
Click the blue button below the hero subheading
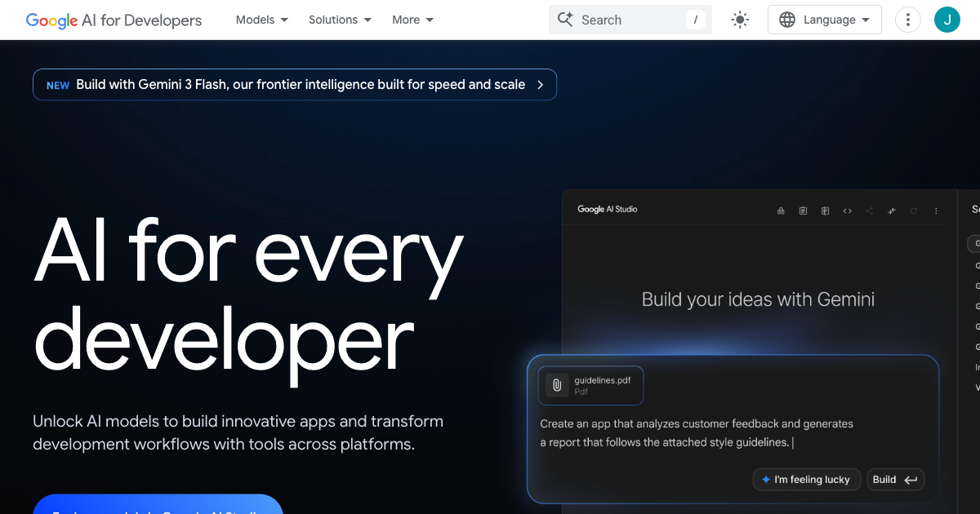click(158, 504)
